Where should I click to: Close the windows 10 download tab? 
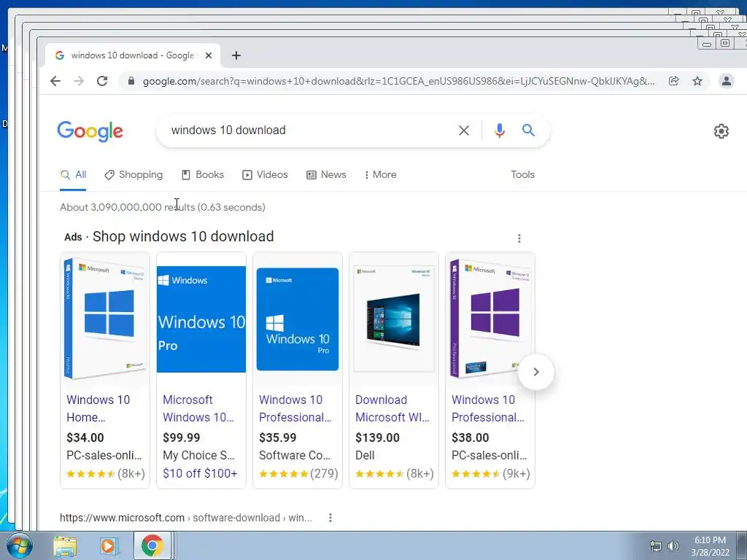[x=209, y=55]
